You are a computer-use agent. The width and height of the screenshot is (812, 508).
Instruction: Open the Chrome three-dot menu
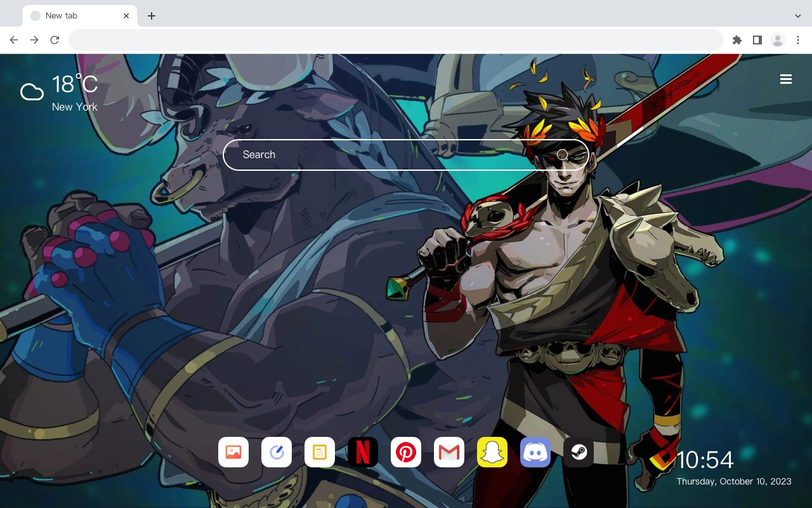click(x=798, y=40)
